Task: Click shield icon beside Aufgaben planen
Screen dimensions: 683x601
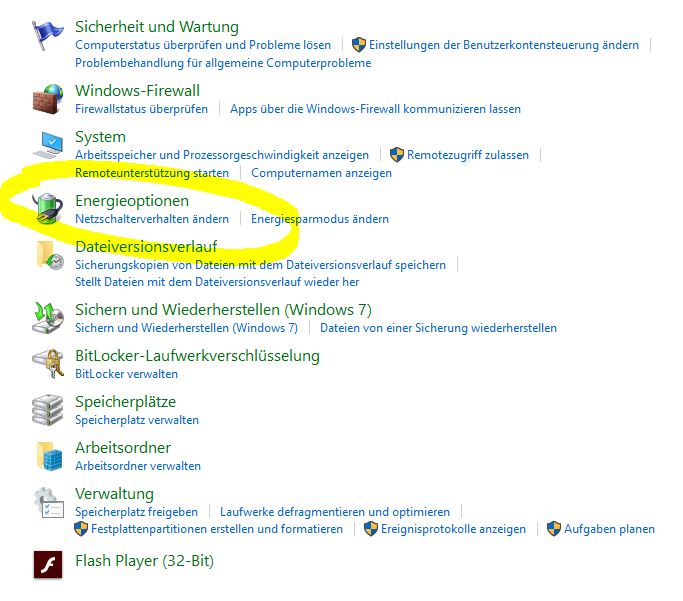Action: click(x=554, y=529)
